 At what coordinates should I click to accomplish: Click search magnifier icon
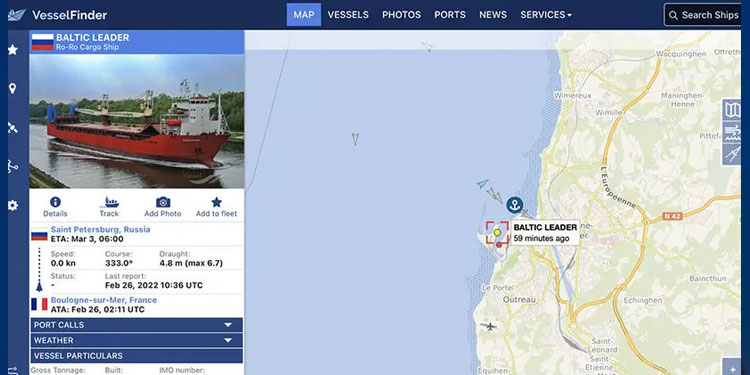tap(673, 15)
